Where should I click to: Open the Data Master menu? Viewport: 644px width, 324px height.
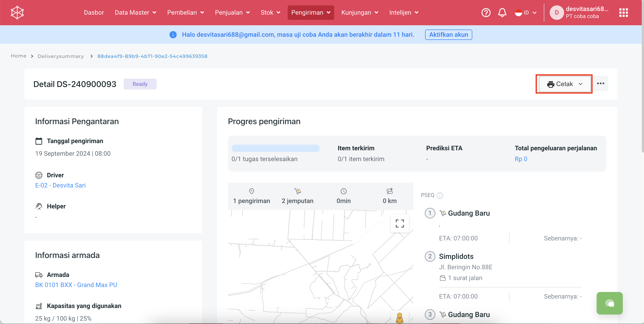135,12
